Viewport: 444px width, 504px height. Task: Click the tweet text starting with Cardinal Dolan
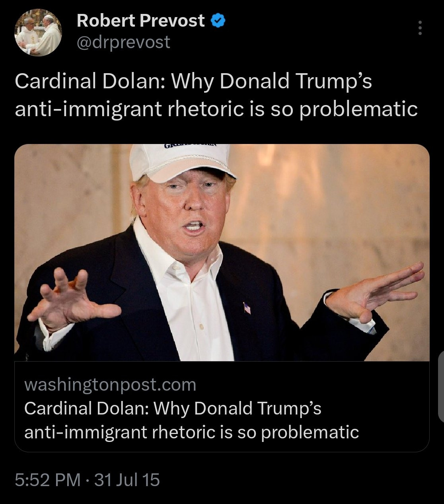click(216, 95)
